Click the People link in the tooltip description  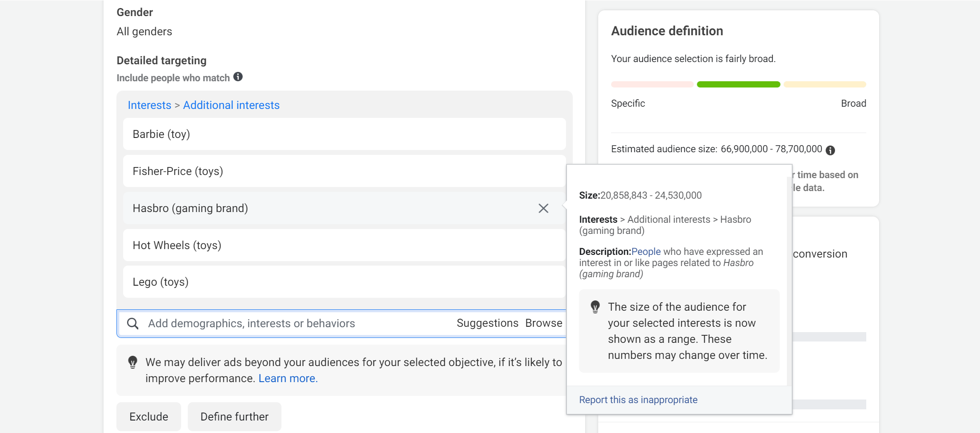pos(646,251)
